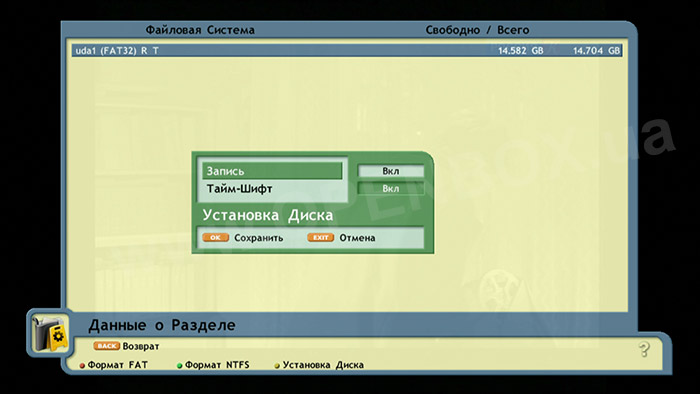Click the question mark help icon
The image size is (700, 394).
pyautogui.click(x=644, y=349)
